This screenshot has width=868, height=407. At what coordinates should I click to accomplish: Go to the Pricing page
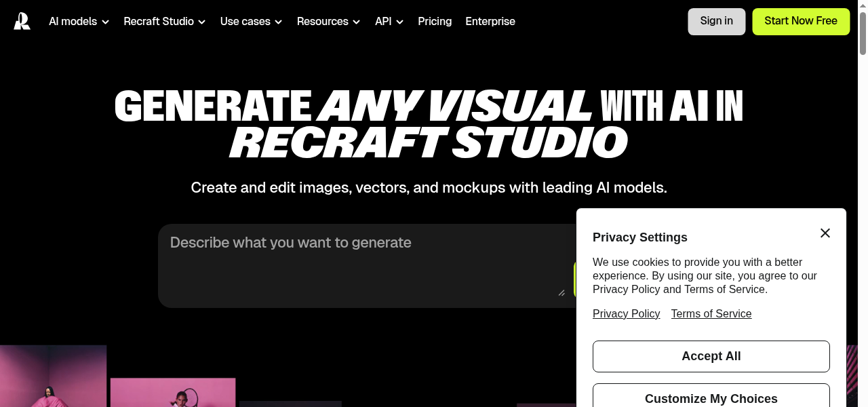tap(435, 21)
